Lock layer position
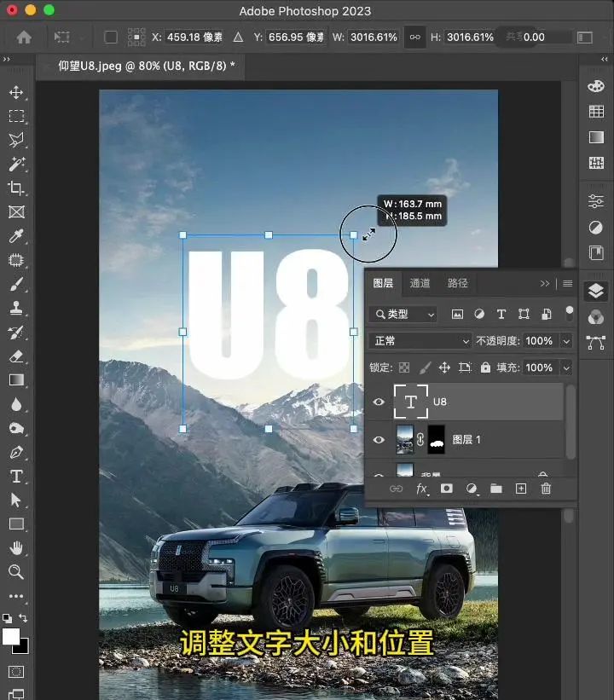The height and width of the screenshot is (700, 614). click(x=444, y=367)
